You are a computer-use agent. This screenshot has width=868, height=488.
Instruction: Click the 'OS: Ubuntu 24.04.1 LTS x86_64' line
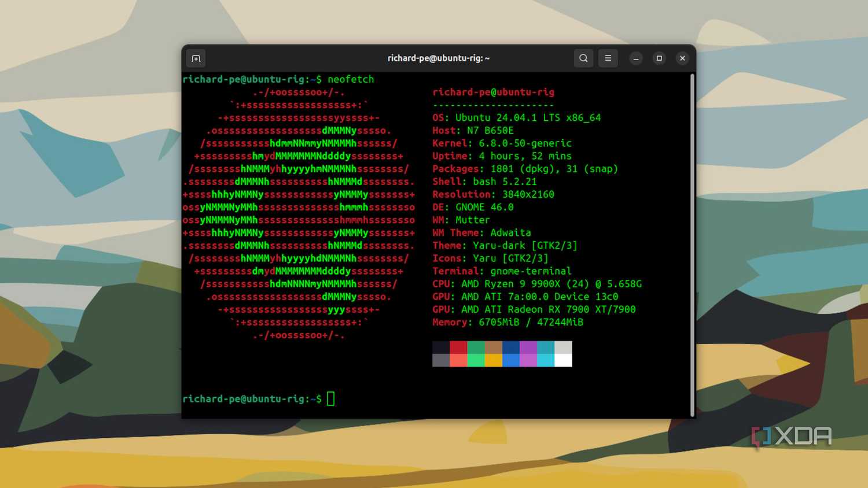click(517, 117)
